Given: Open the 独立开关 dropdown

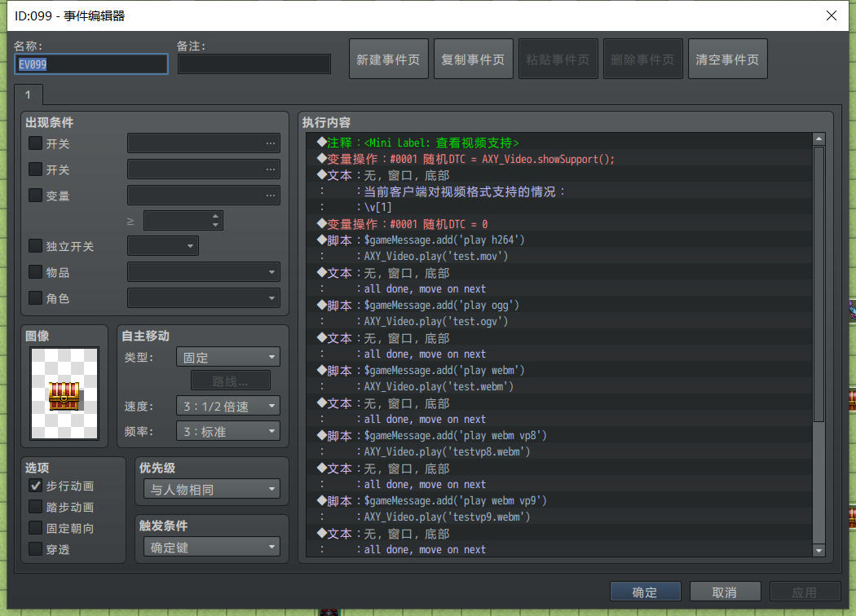Looking at the screenshot, I should 163,246.
